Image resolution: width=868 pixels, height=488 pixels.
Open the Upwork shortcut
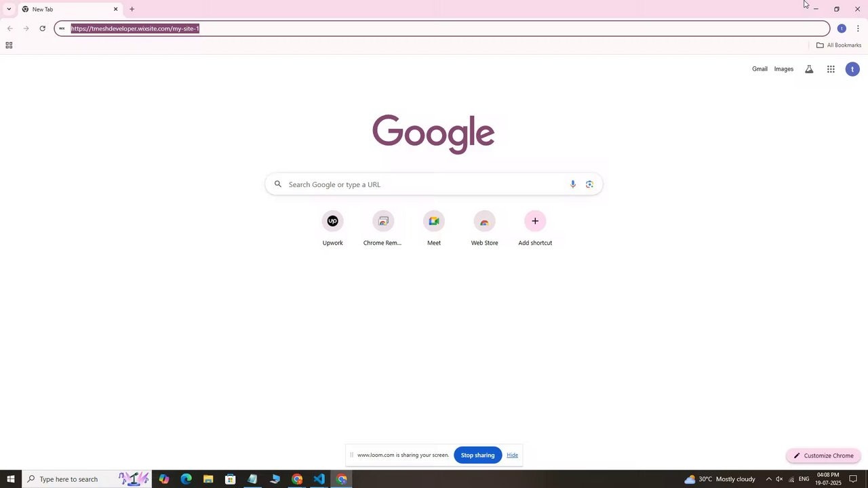(x=332, y=221)
